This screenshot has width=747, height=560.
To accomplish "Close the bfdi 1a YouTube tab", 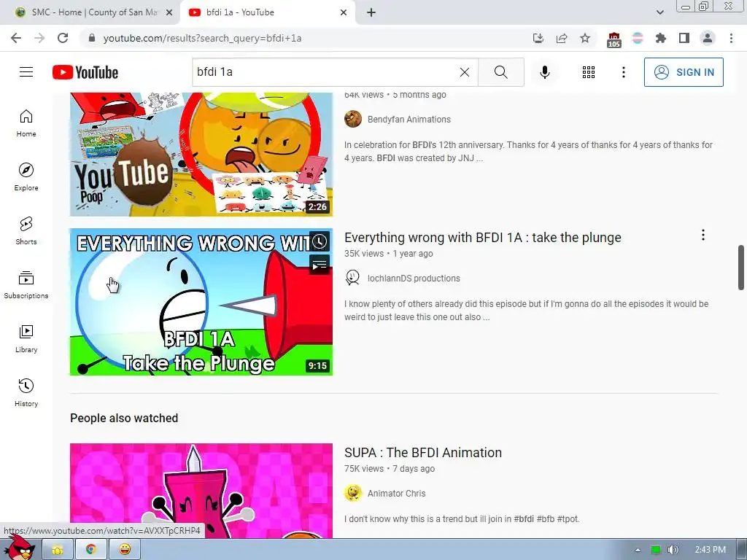I will pos(344,12).
